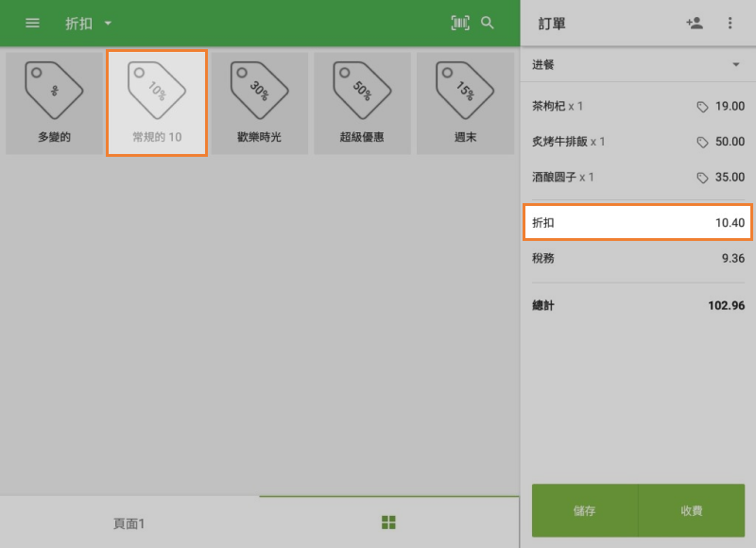Open the navigation hamburger menu
Viewport: 756px width, 548px height.
pyautogui.click(x=31, y=23)
